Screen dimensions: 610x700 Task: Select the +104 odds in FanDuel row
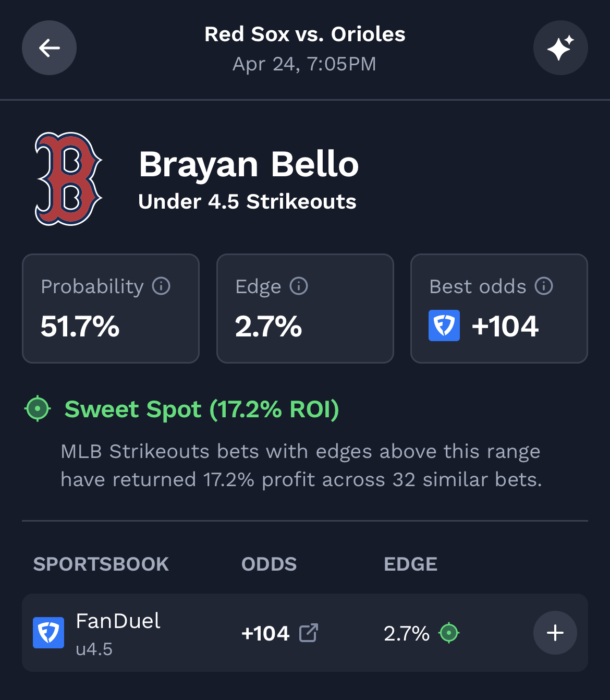point(265,633)
